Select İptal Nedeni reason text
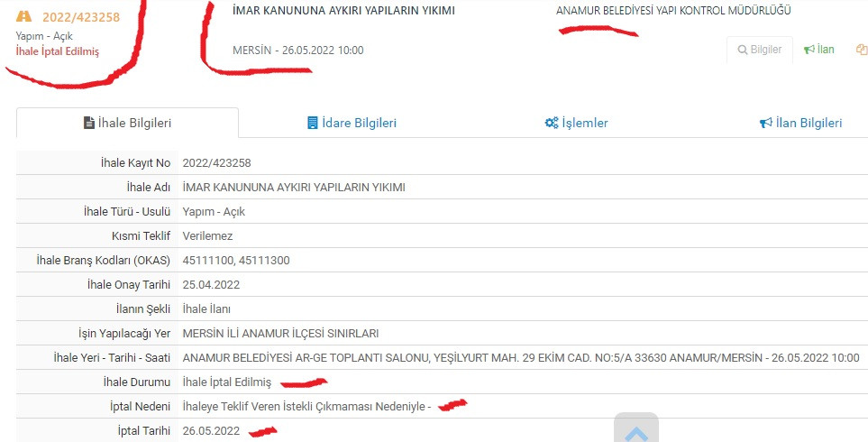 pos(306,407)
